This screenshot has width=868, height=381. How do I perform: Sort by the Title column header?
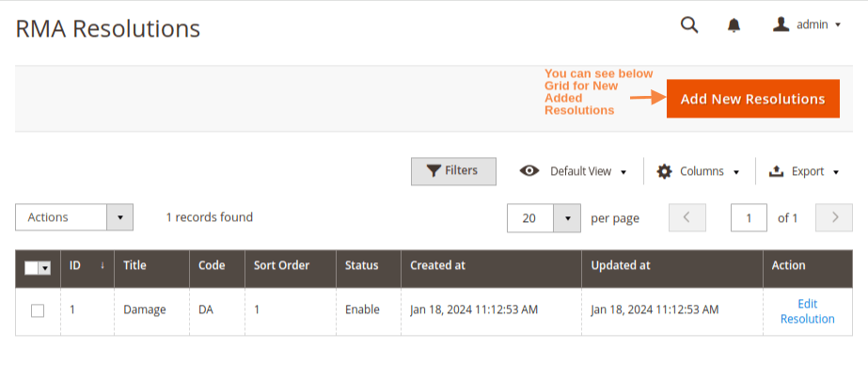[x=135, y=265]
